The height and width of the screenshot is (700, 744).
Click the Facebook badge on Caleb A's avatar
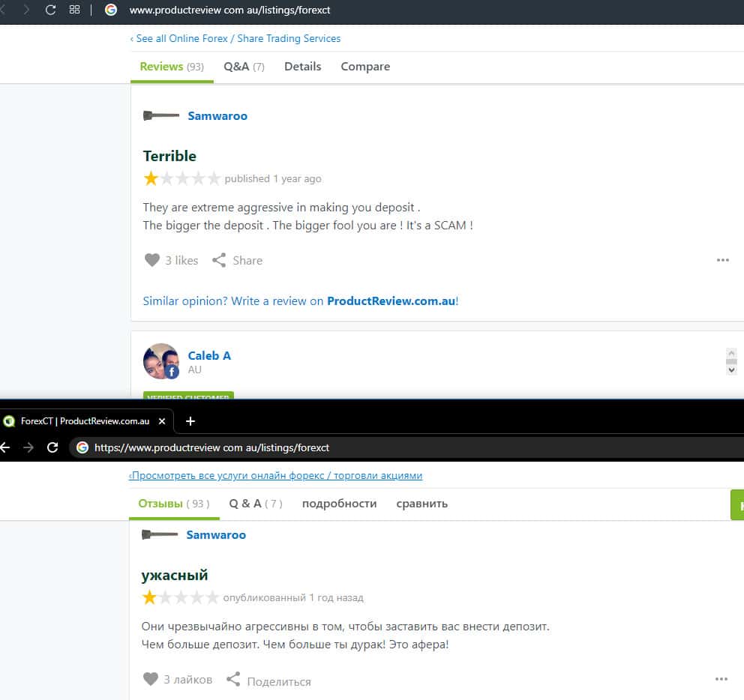pos(172,372)
